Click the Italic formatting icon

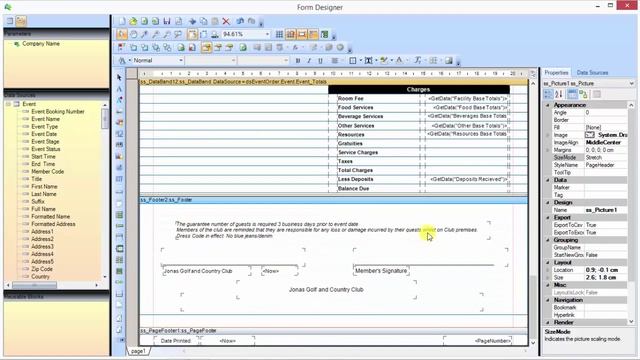309,60
